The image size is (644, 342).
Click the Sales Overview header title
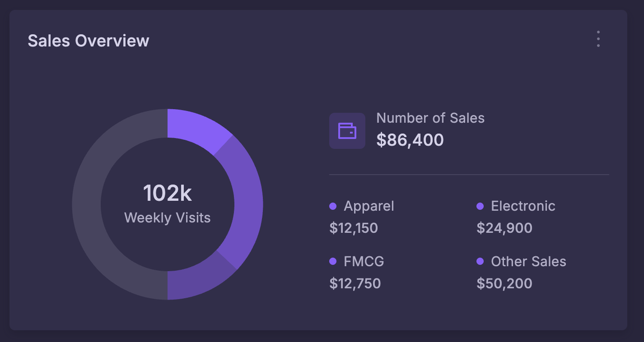coord(89,41)
